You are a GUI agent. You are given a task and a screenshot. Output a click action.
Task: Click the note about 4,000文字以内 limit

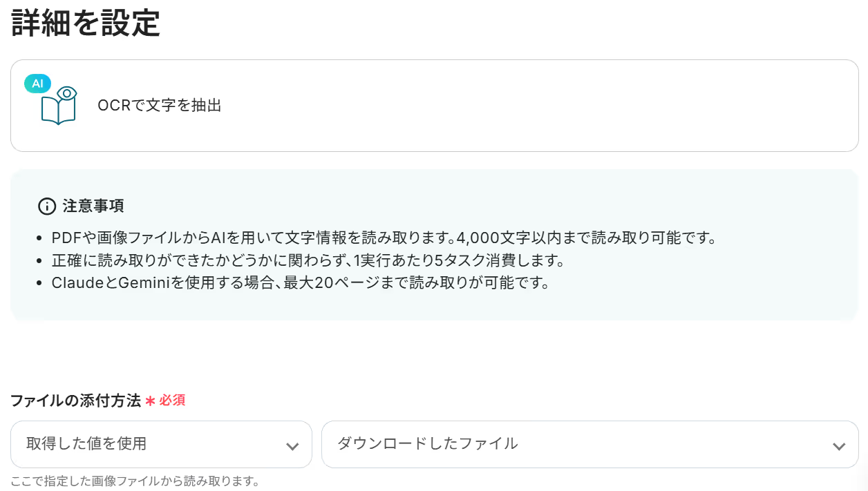click(384, 238)
